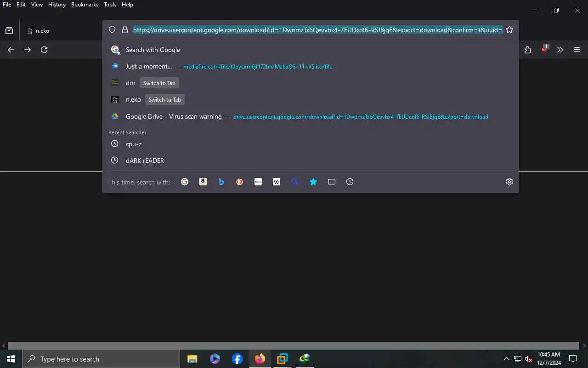Open the mediafire MakuOS iso suggestion
Image resolution: width=588 pixels, height=368 pixels.
[x=311, y=66]
